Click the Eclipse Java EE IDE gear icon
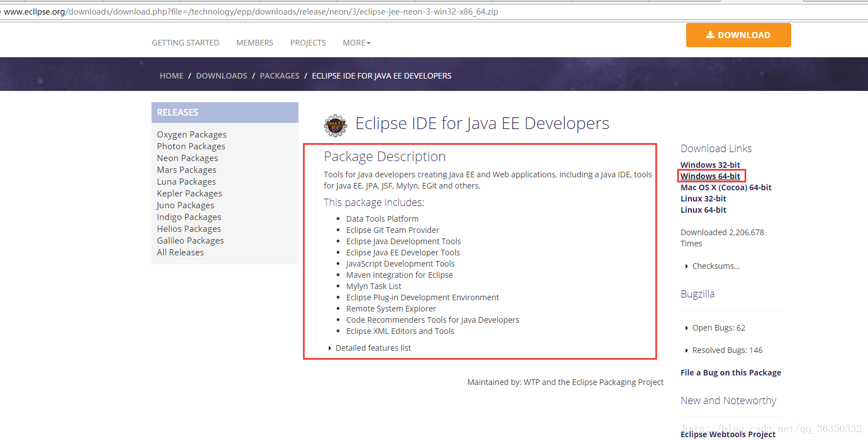This screenshot has height=440, width=868. (336, 125)
